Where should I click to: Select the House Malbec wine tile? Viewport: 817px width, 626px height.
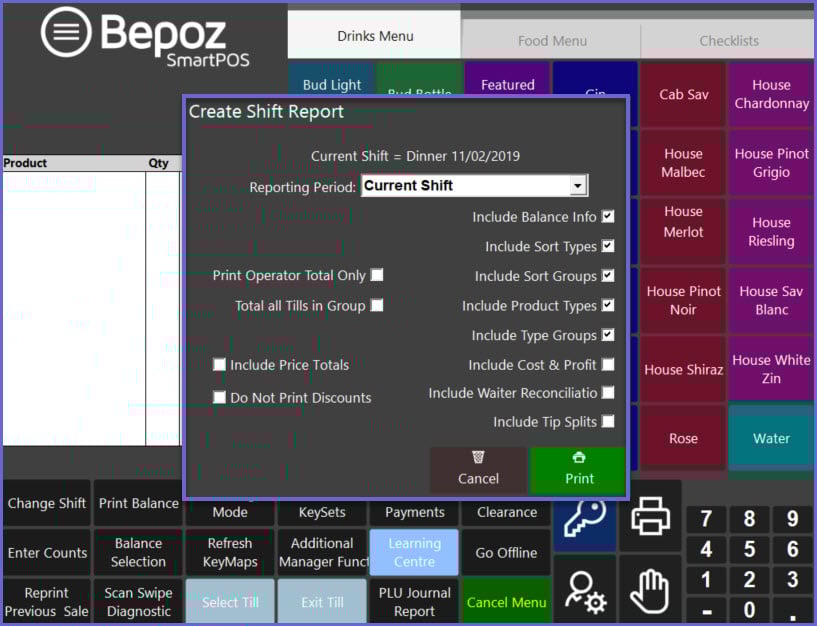[x=683, y=163]
